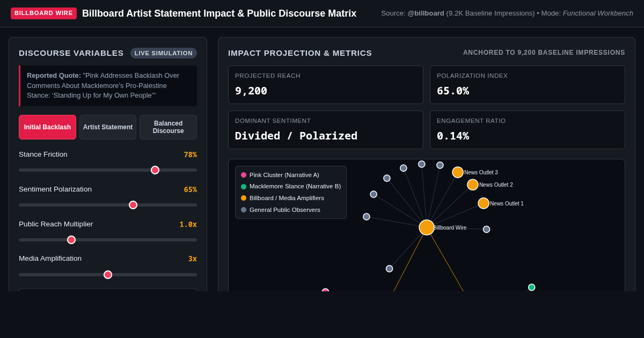Click the Public Reach Multiplier slider handle

pyautogui.click(x=71, y=240)
